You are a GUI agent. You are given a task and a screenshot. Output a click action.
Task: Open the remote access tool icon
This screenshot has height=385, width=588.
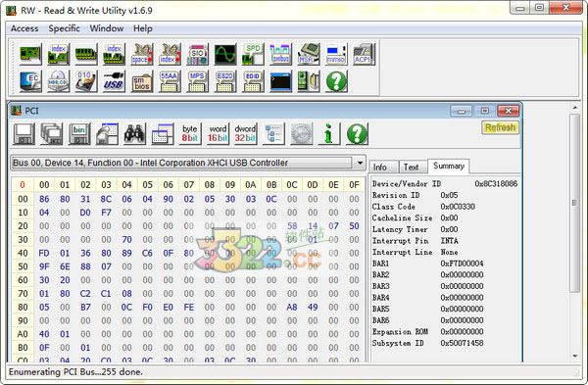(x=309, y=81)
